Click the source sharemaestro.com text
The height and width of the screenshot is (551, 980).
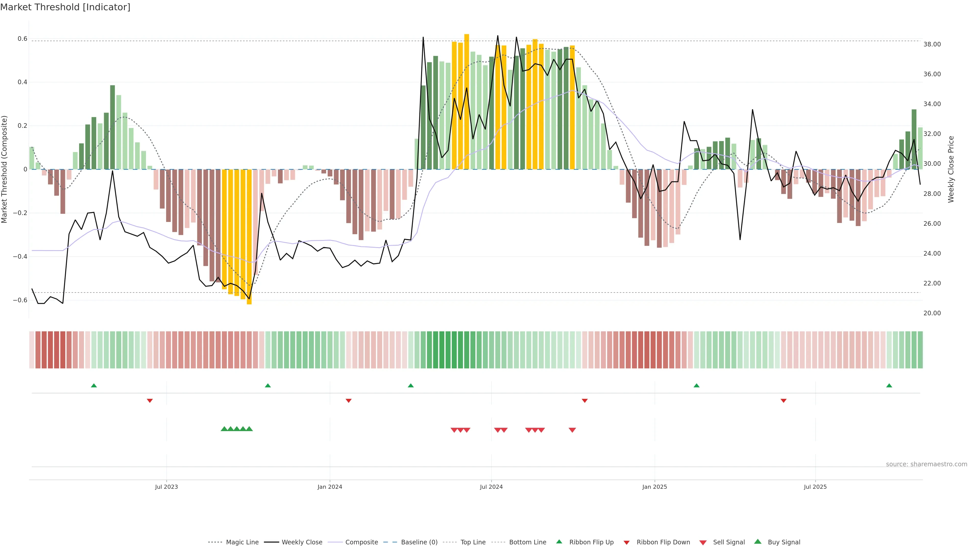[926, 464]
